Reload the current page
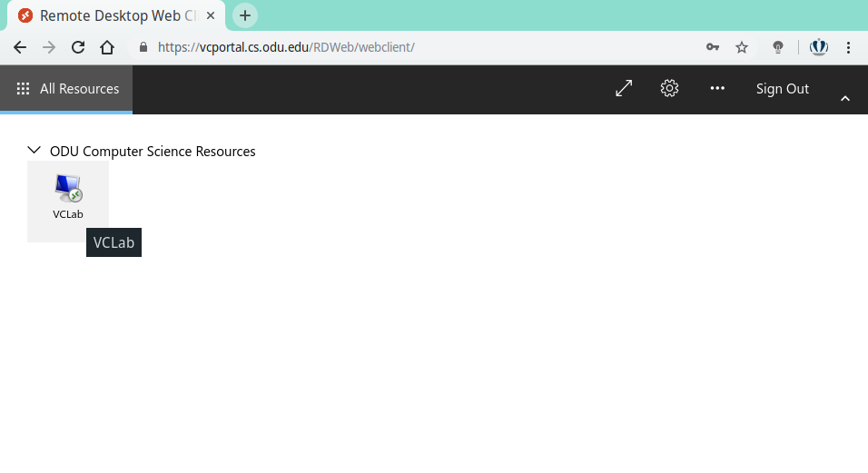 (78, 47)
